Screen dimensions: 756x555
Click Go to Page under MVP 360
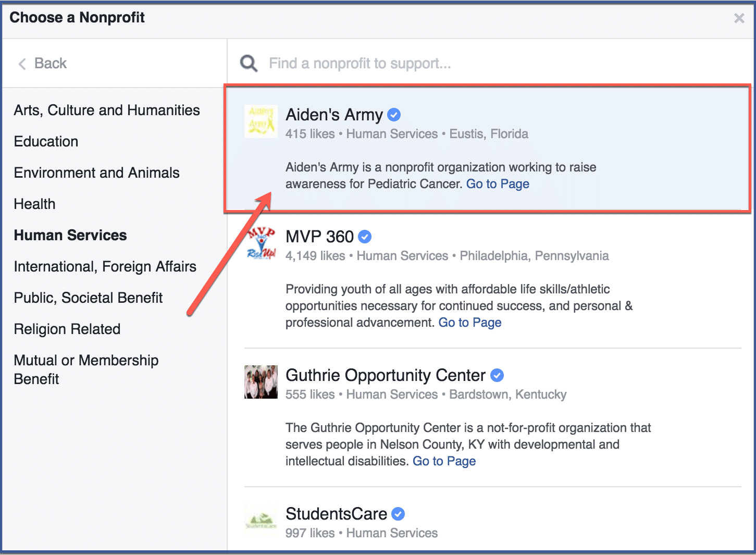[x=469, y=322]
